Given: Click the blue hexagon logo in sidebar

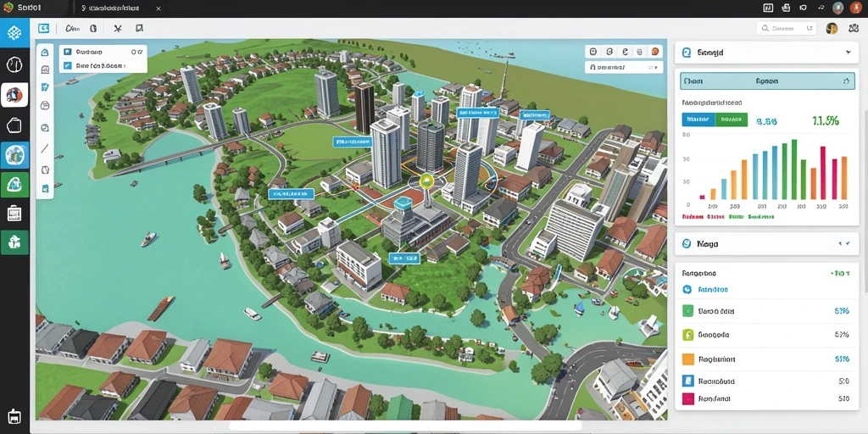Looking at the screenshot, I should (14, 33).
